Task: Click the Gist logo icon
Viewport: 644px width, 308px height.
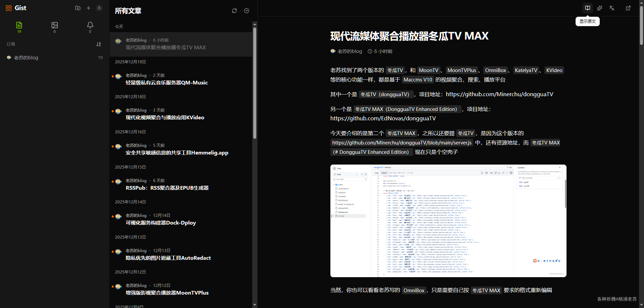Action: 9,8
